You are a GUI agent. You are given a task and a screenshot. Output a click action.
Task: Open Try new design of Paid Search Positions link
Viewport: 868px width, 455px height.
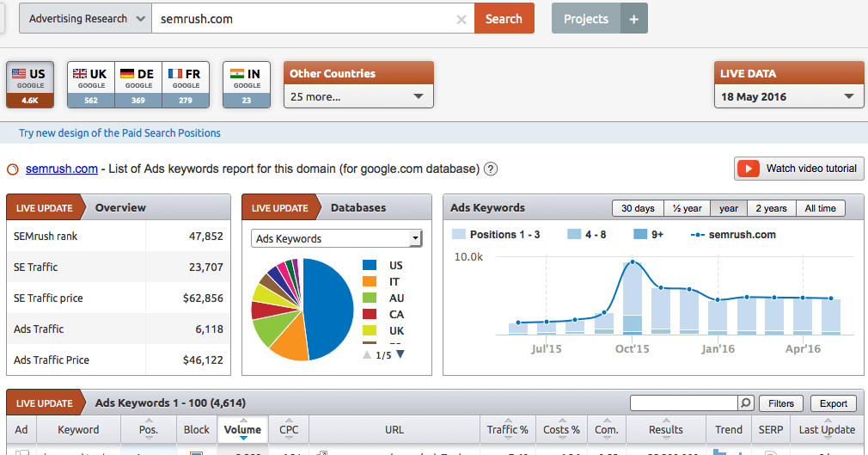[119, 133]
